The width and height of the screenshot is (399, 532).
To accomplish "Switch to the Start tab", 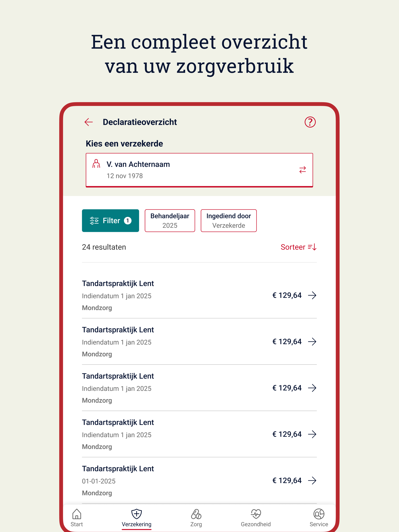I will pos(77,517).
